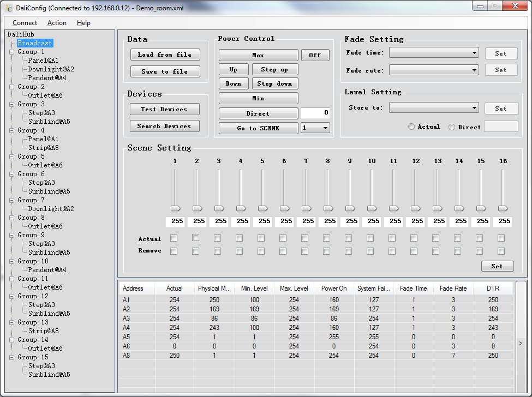Viewport: 532px width, 397px height.
Task: Open the Fade time dropdown
Action: click(434, 52)
